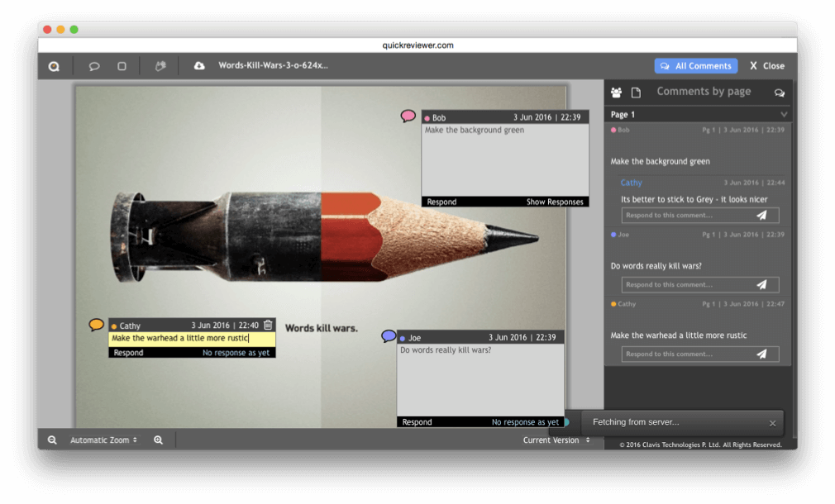
Task: Click Respond on Cathy's comment box
Action: [x=128, y=352]
